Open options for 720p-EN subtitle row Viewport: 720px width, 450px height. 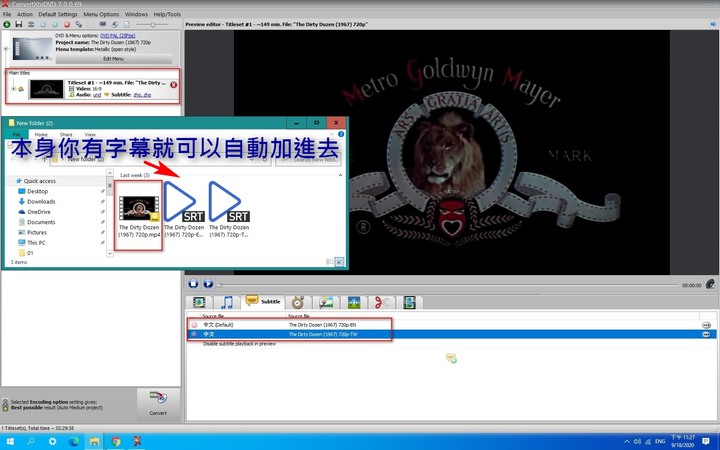tap(706, 325)
